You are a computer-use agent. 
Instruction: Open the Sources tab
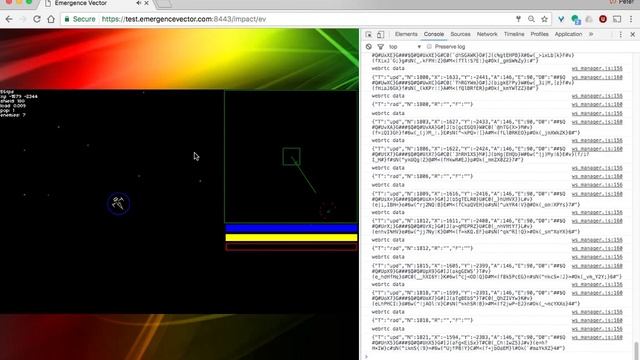tap(460, 34)
